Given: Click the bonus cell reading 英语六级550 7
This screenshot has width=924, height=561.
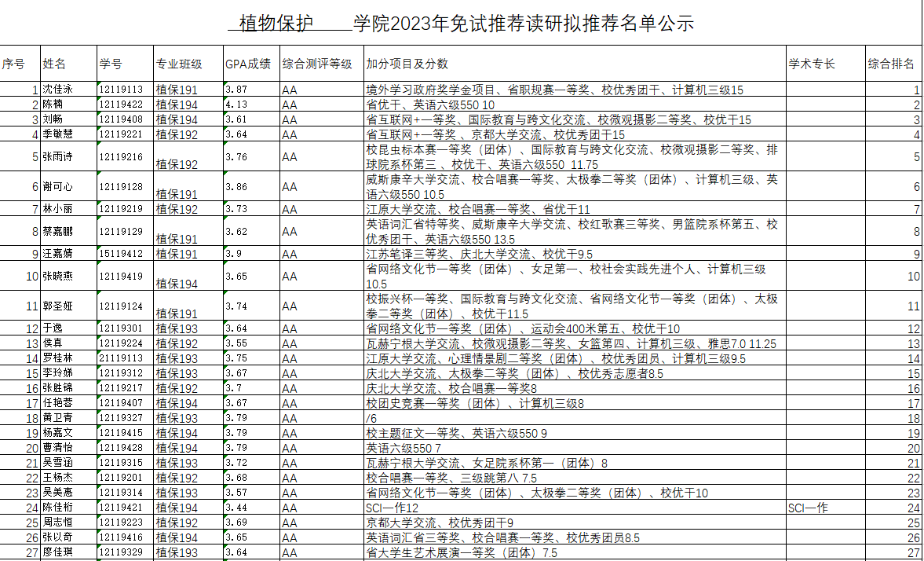Looking at the screenshot, I should (575, 448).
